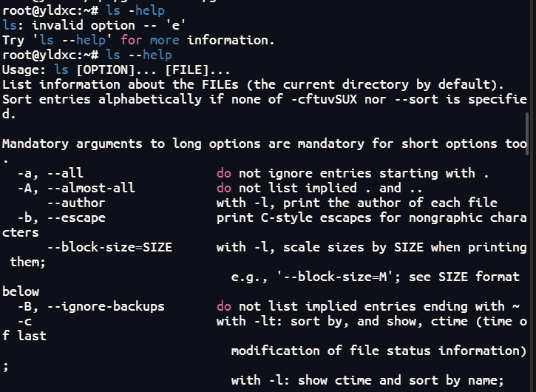Click the "-B, --ignore-backups" option
This screenshot has height=392, width=536.
(x=90, y=306)
